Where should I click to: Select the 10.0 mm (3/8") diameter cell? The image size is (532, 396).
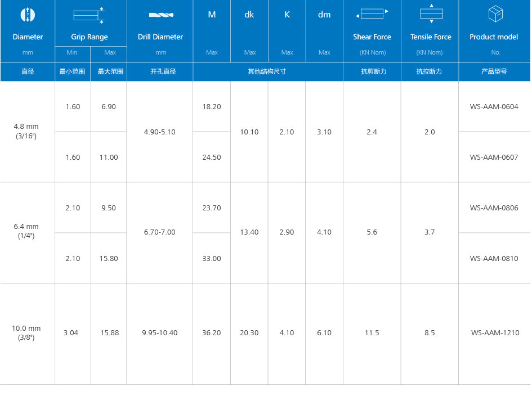coord(26,332)
